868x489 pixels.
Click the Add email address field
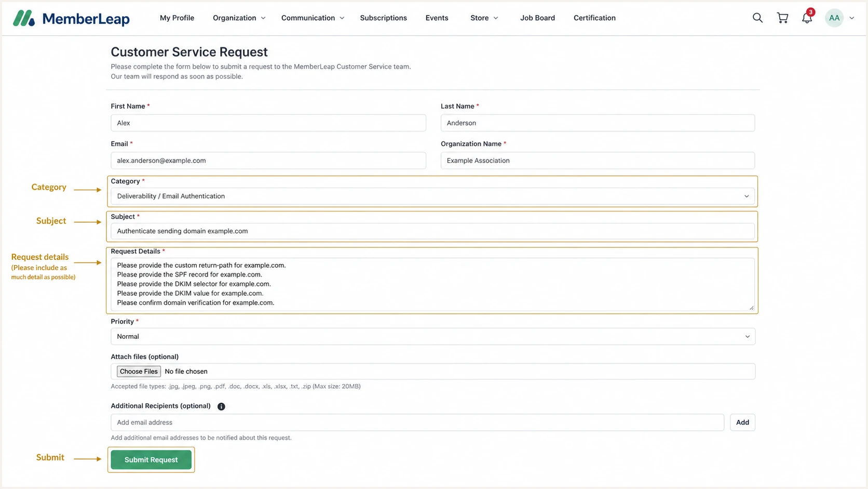pyautogui.click(x=417, y=422)
